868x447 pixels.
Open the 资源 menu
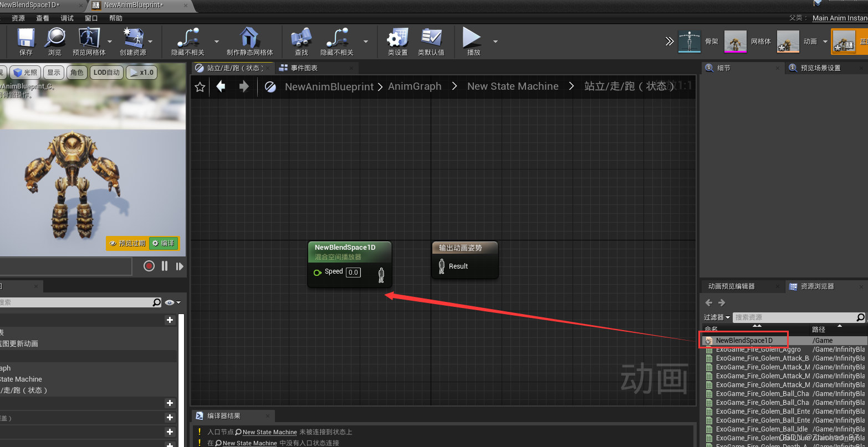(x=18, y=18)
